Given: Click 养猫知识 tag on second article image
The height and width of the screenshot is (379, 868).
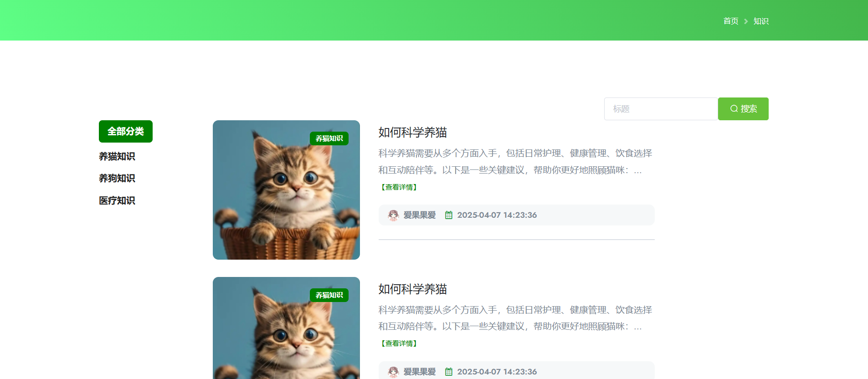Looking at the screenshot, I should tap(329, 295).
